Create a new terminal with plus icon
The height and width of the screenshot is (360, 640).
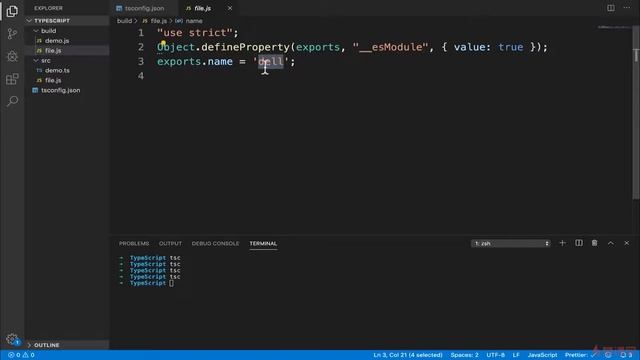pyautogui.click(x=562, y=243)
